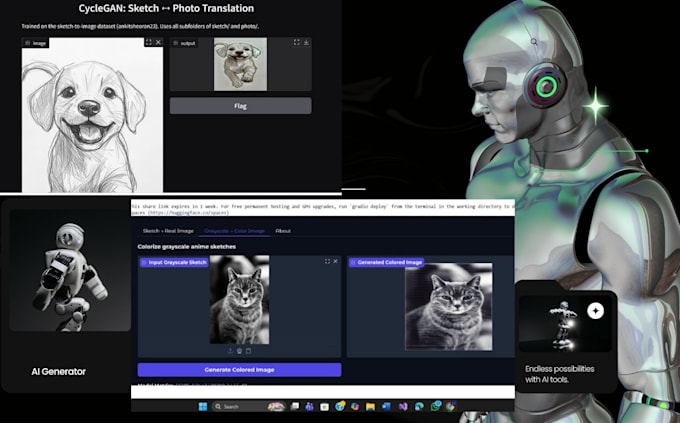The width and height of the screenshot is (680, 423).
Task: Click the AI Generator robot card
Action: 66,295
